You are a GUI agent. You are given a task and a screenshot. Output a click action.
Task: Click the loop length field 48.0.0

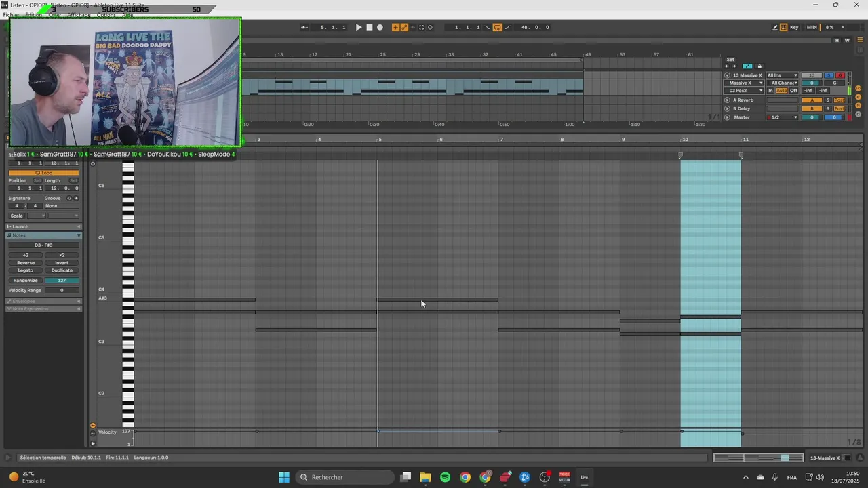tap(532, 27)
